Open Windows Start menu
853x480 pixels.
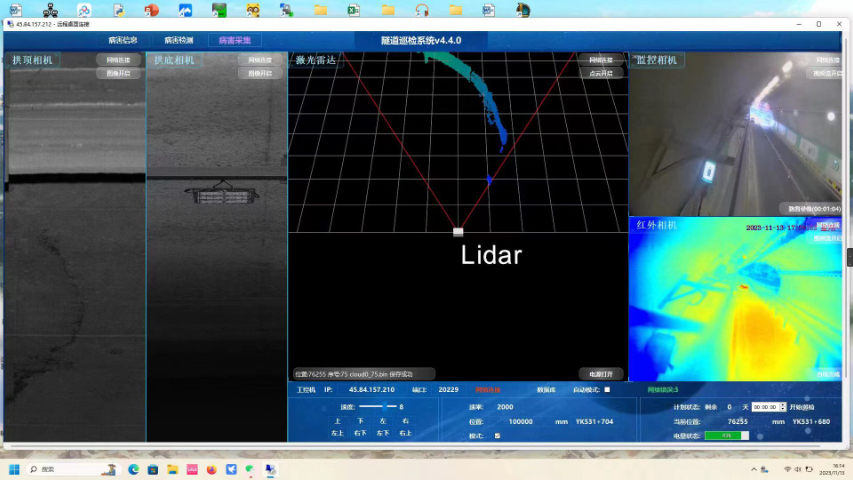(15, 469)
